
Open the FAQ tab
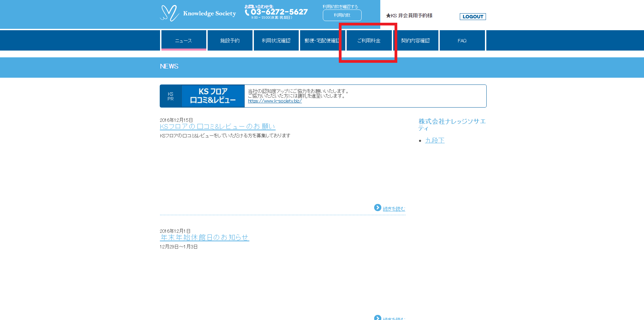[462, 41]
